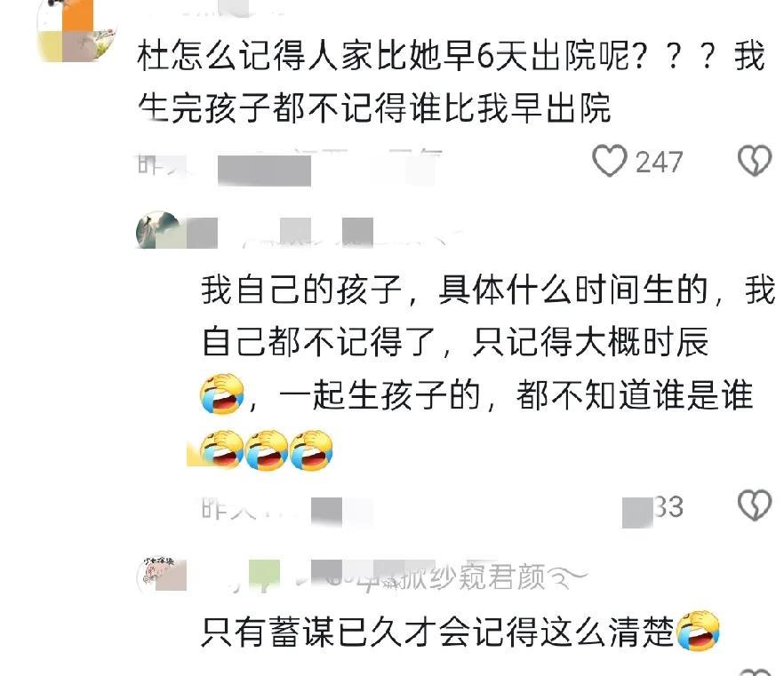Open the first commenter's avatar
784x676 pixels.
(x=78, y=31)
